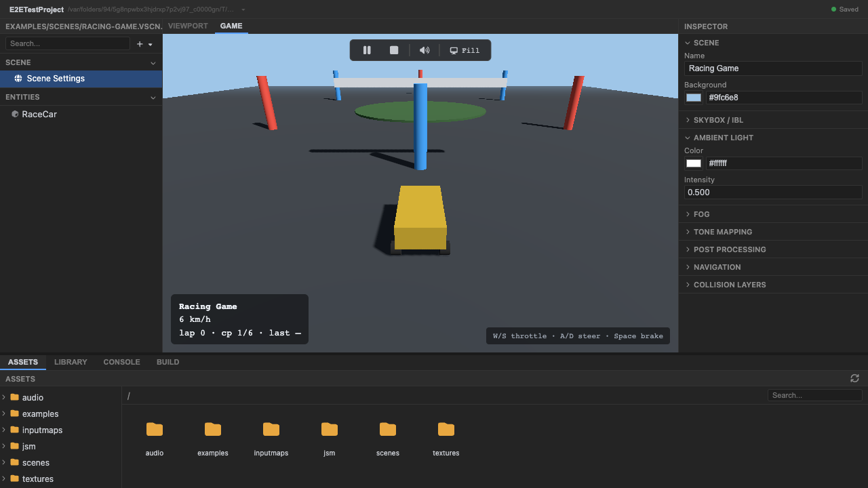Screen dimensions: 868x488
Task: Expand the inputmaps folder in the asset tree
Action: [x=4, y=430]
